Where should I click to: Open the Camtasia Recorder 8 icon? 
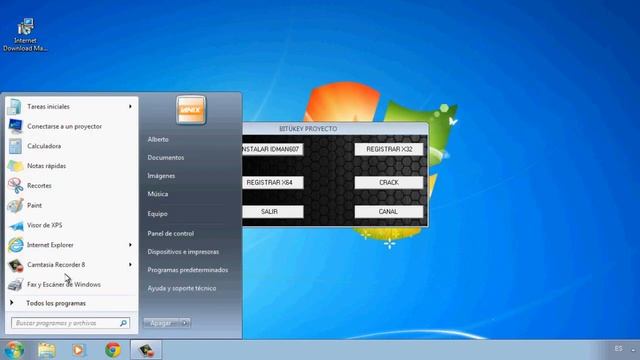click(x=16, y=265)
